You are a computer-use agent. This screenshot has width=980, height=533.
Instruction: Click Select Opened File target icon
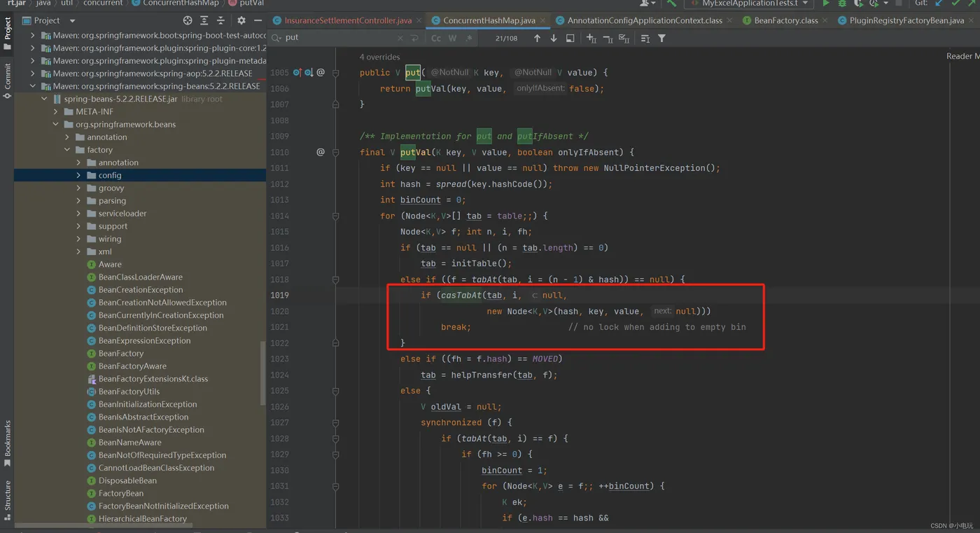(x=187, y=21)
